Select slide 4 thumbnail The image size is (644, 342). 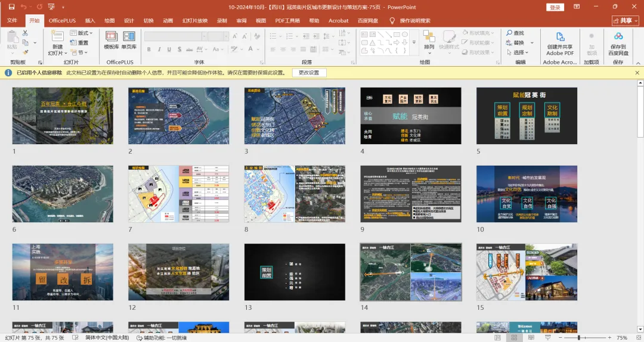tap(411, 116)
